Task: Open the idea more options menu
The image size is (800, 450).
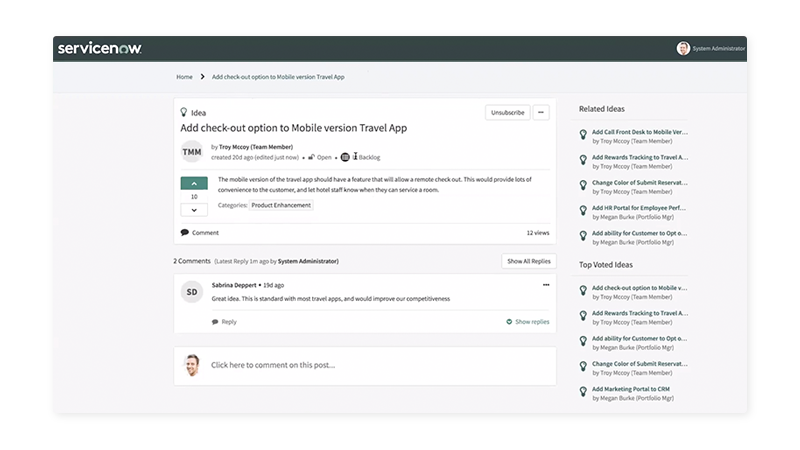Action: [541, 112]
